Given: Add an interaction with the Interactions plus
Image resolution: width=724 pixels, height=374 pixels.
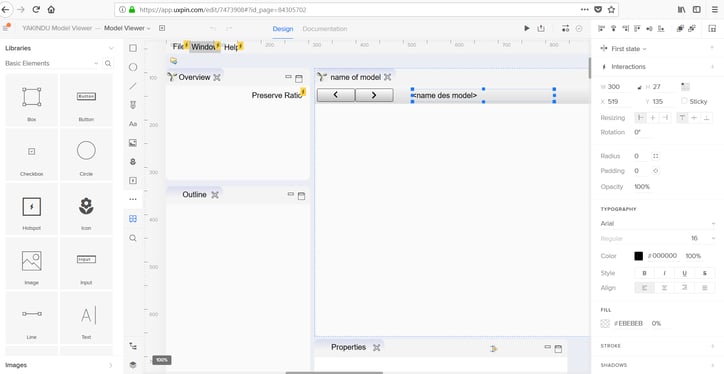Looking at the screenshot, I should click(x=712, y=66).
